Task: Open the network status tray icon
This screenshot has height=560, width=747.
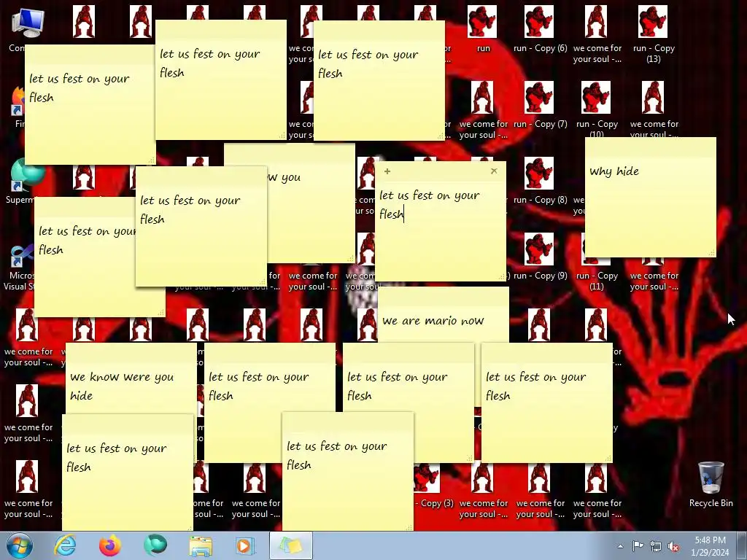Action: 656,546
